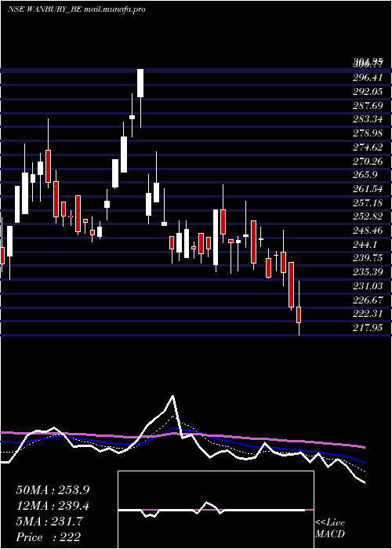This screenshot has height=549, width=392.
Task: Click the NSE WANBURY_BE chart title
Action: pos(77,9)
